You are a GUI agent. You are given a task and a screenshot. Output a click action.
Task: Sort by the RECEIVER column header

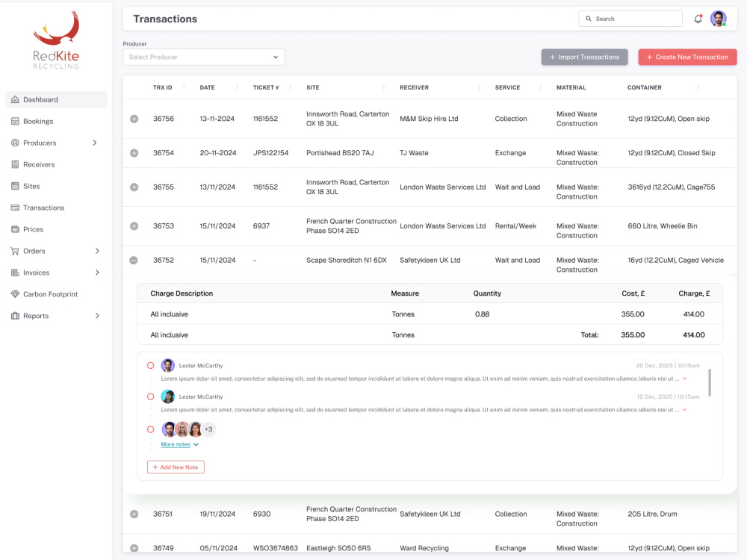point(415,87)
